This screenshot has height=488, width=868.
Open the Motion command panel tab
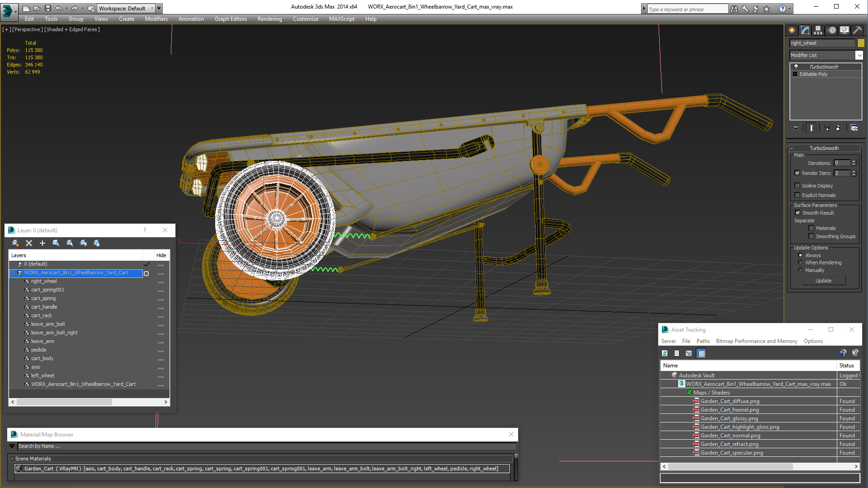click(x=832, y=30)
